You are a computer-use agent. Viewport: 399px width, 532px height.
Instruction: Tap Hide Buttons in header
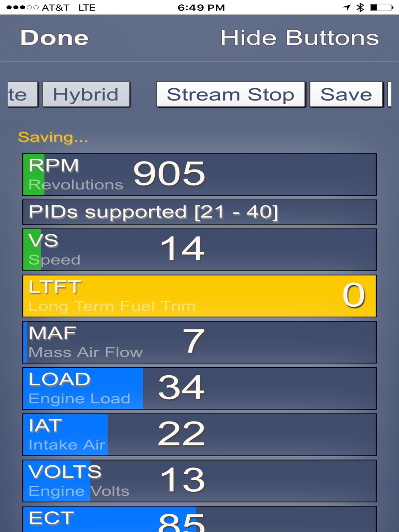point(299,38)
